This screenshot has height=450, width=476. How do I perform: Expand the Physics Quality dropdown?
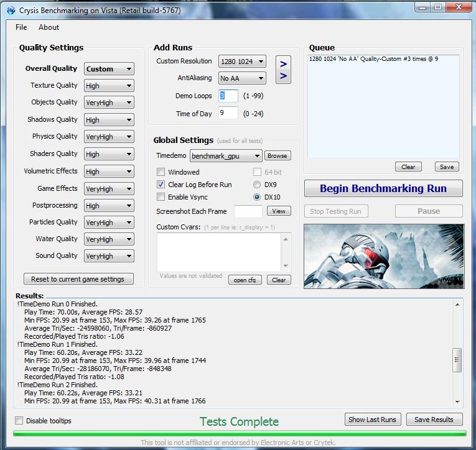tap(109, 137)
